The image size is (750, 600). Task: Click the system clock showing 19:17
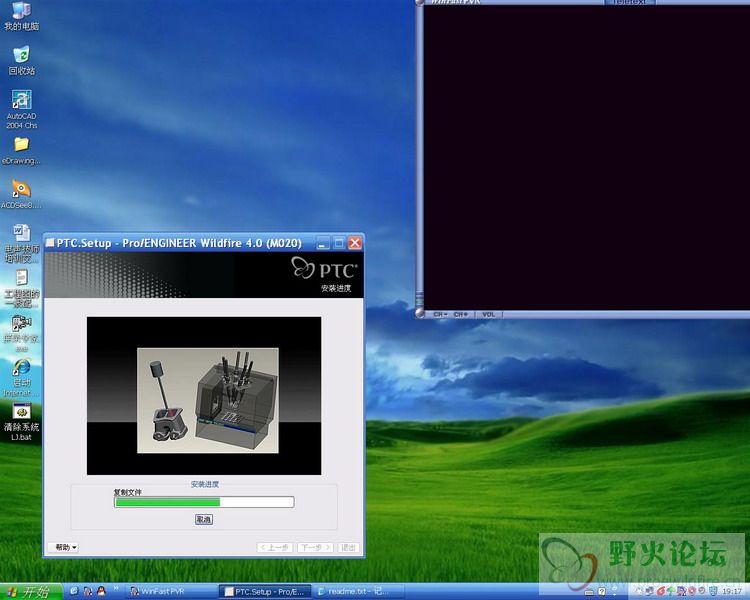tap(732, 592)
